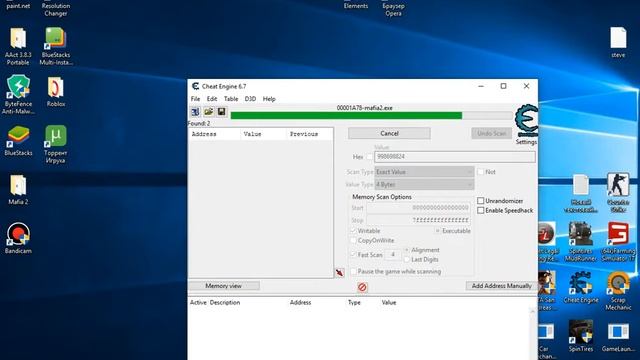This screenshot has width=640, height=360.
Task: Enable the Unrandomizer checkbox
Action: [x=480, y=201]
